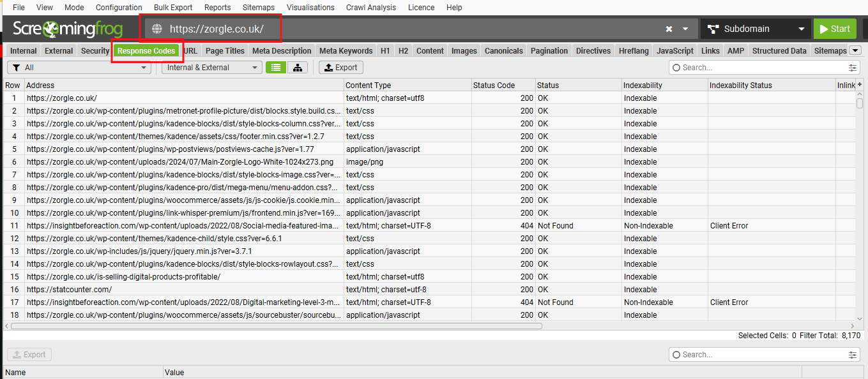Switch to the Canonicals tab
868x379 pixels.
coord(504,51)
